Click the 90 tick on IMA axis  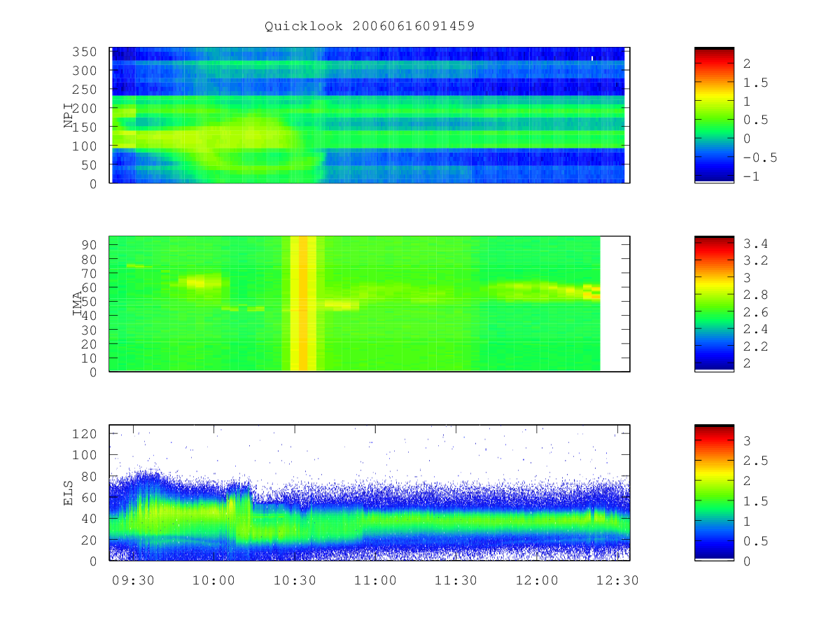pyautogui.click(x=91, y=244)
